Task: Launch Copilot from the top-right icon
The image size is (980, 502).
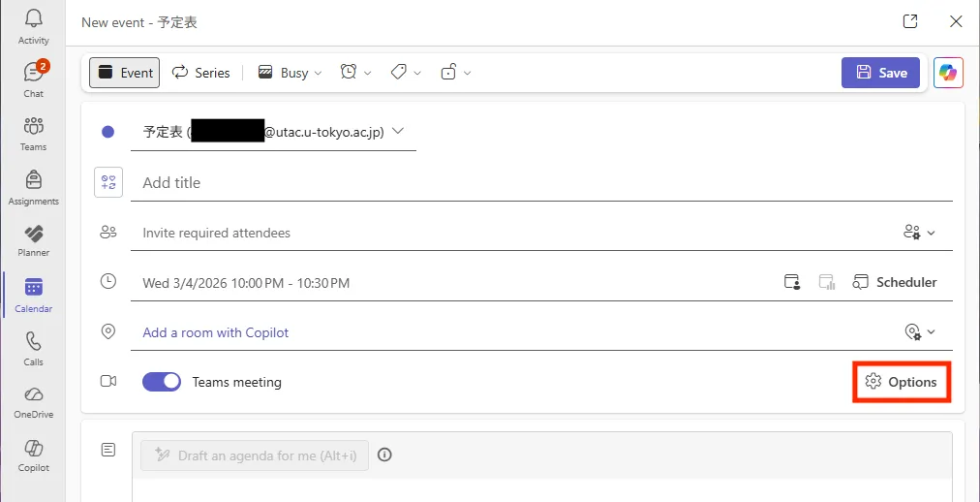Action: click(x=948, y=73)
